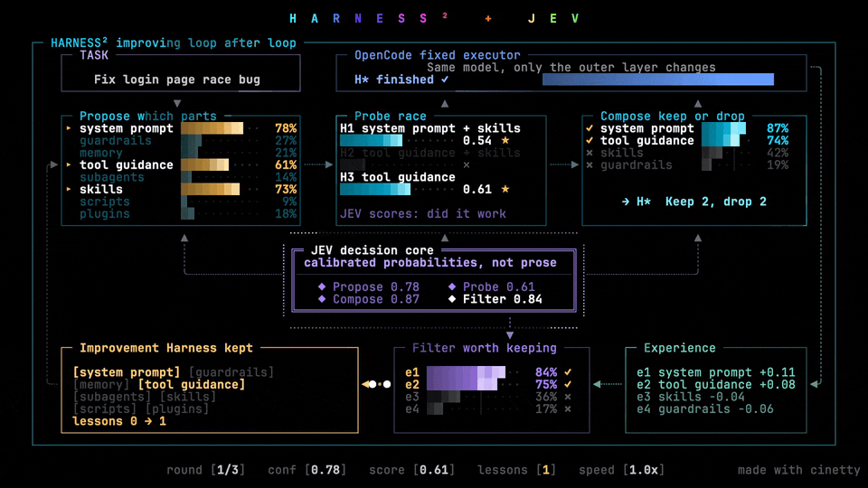Viewport: 868px width, 488px height.
Task: Click the system prompt 87% bar in Compose
Action: (723, 128)
